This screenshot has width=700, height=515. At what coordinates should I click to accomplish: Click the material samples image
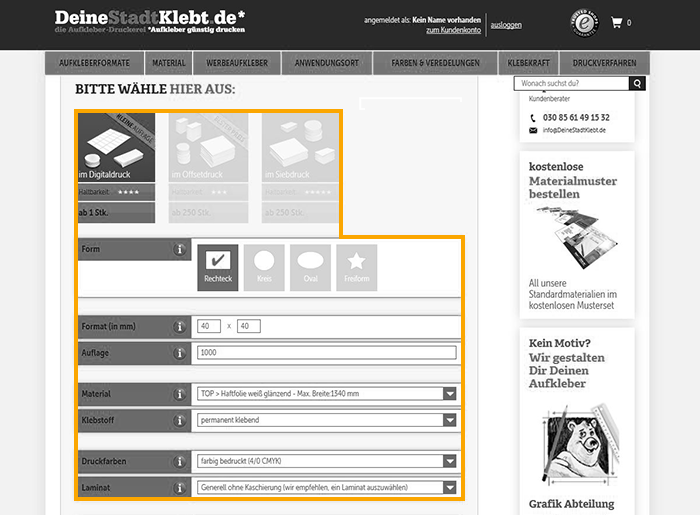click(576, 237)
